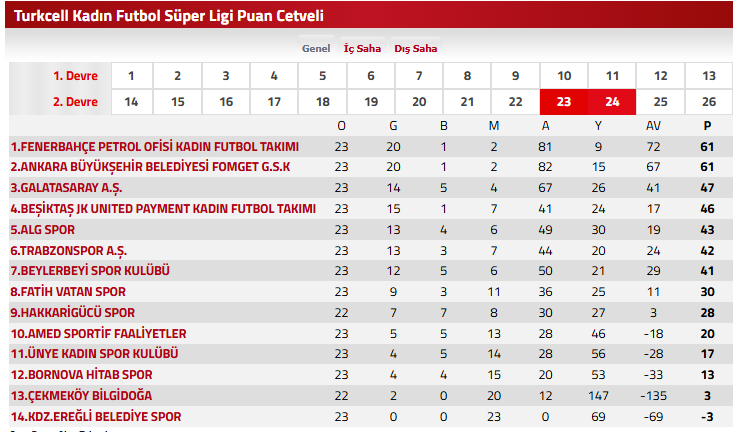The image size is (751, 432).
Task: Open Fenerbahçe Petrol Ofisi team link
Action: (155, 146)
